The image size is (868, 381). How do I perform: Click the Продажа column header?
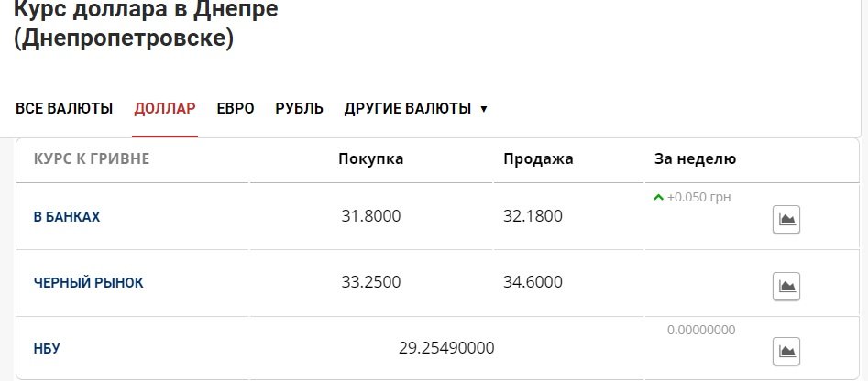coord(538,158)
